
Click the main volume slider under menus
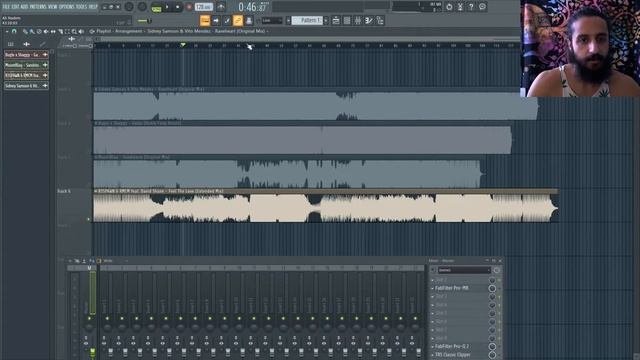144,21
